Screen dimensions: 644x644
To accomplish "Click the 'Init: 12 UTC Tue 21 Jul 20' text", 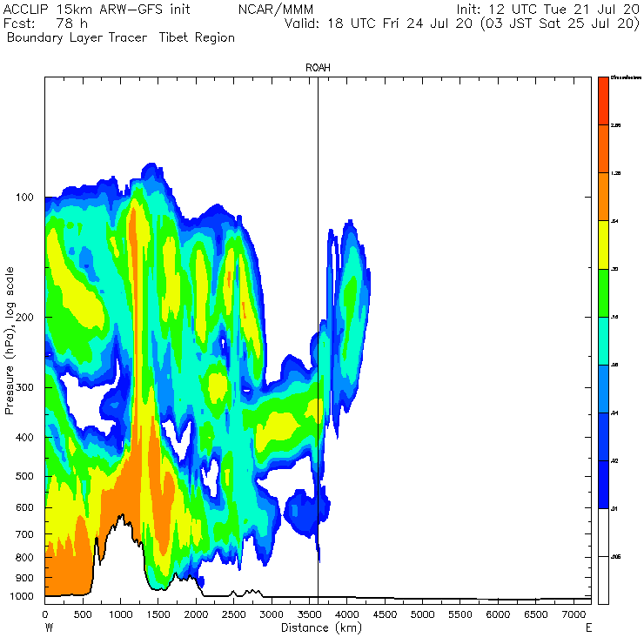I will tap(548, 10).
